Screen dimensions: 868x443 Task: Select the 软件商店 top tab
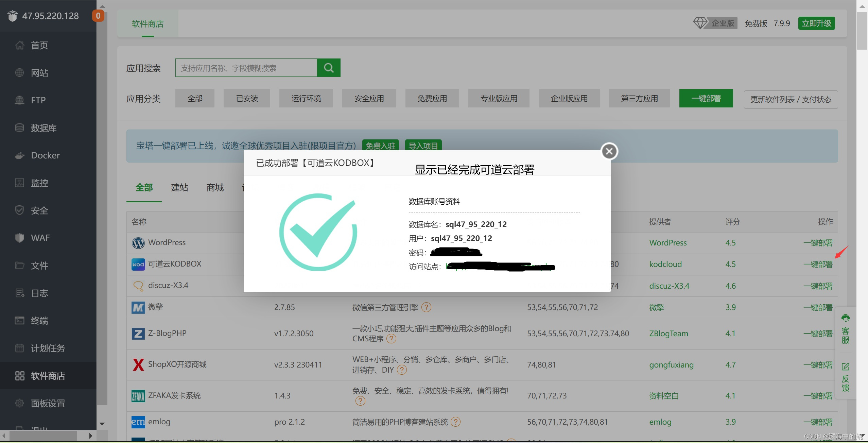tap(147, 24)
